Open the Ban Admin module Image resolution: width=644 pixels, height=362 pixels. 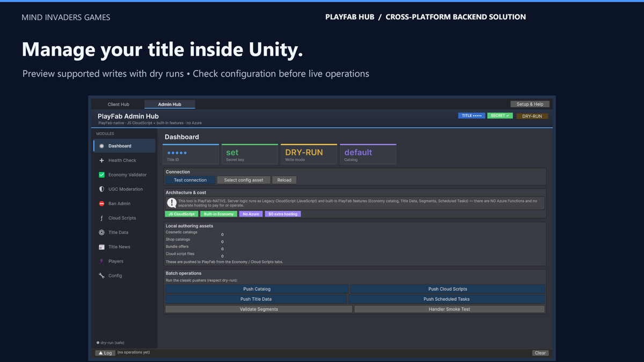pos(125,204)
